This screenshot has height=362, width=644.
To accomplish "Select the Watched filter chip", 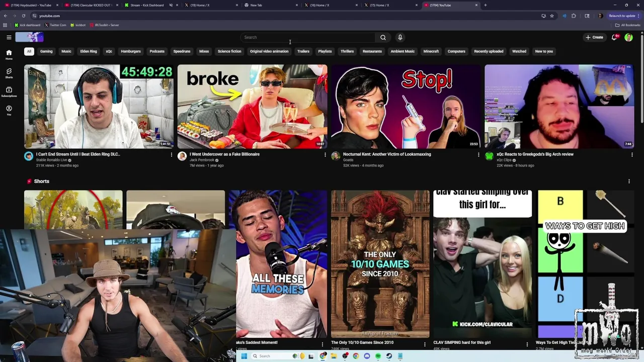I will click(x=519, y=51).
